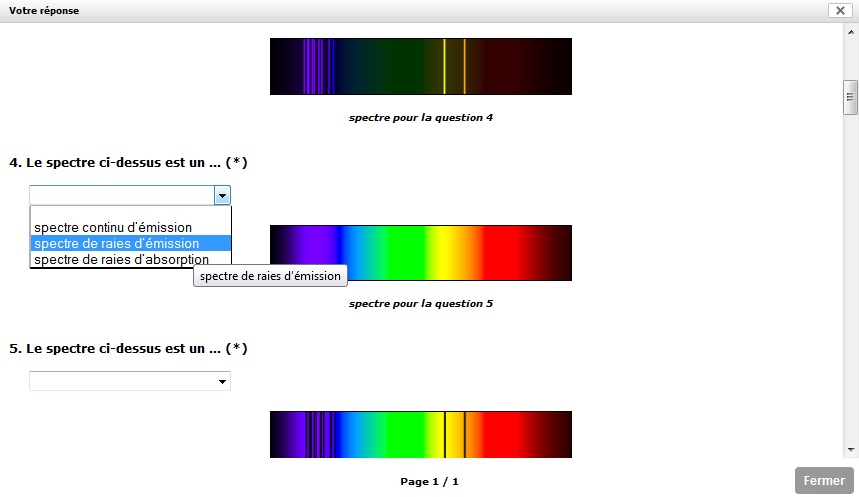Choose "spectre de raies d'émission" option
The image size is (859, 497).
(x=116, y=243)
